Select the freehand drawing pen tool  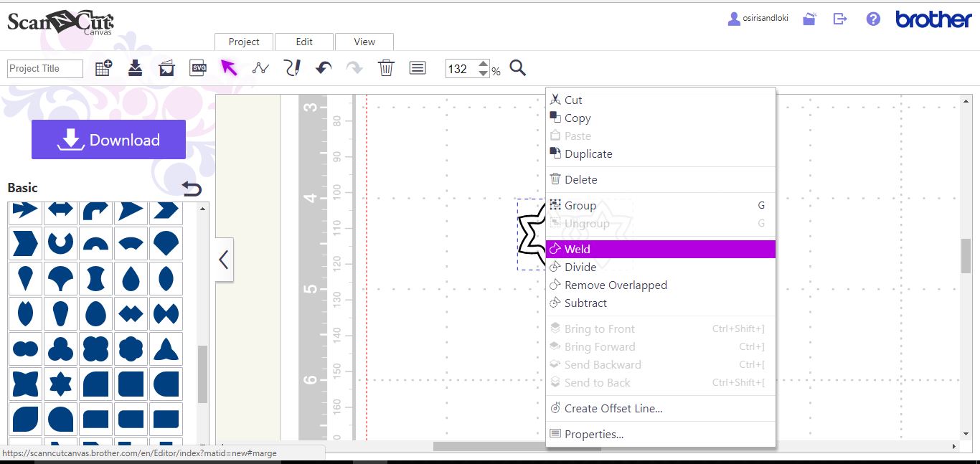(x=291, y=67)
